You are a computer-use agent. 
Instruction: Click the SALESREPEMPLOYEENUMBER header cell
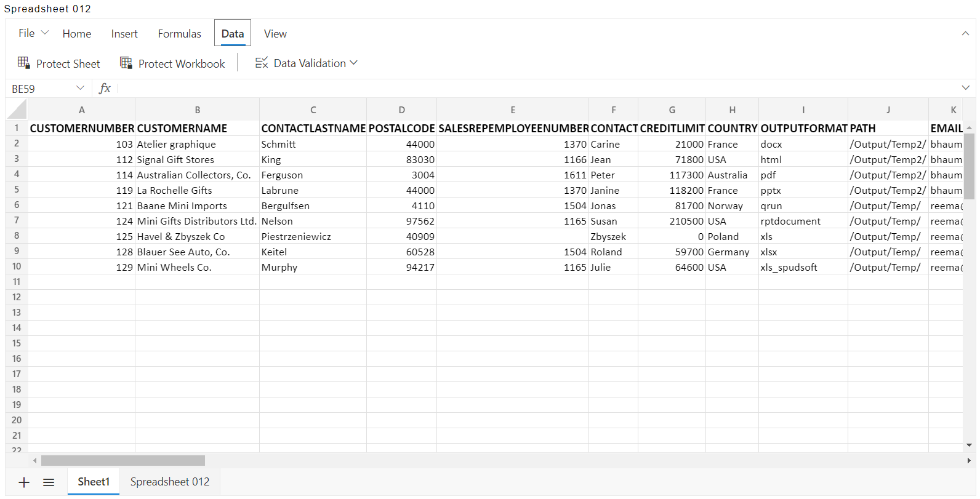coord(513,128)
